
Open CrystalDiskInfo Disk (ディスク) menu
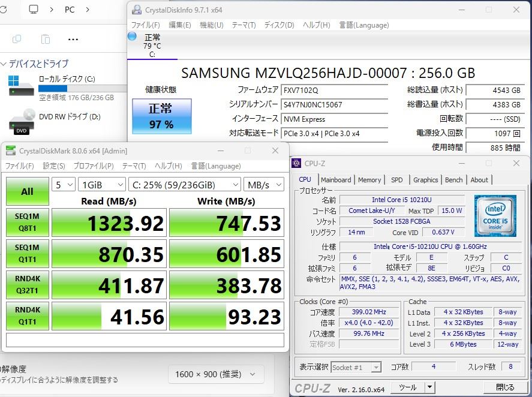(x=279, y=25)
